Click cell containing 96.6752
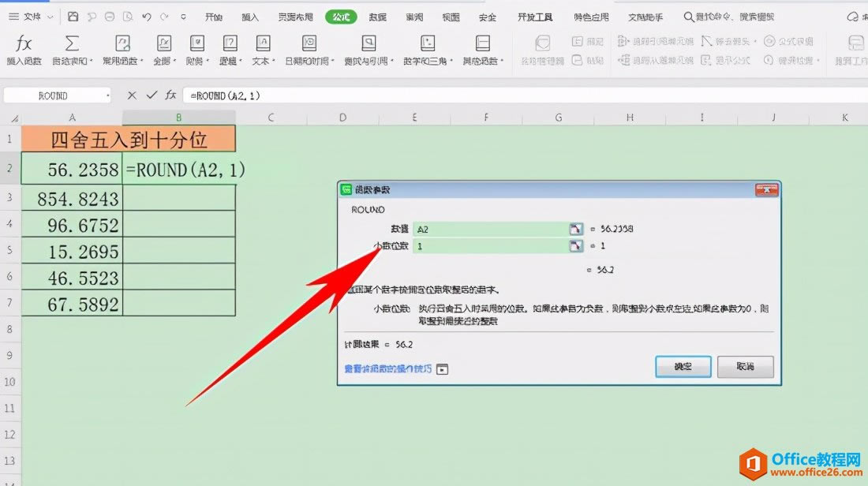 72,225
